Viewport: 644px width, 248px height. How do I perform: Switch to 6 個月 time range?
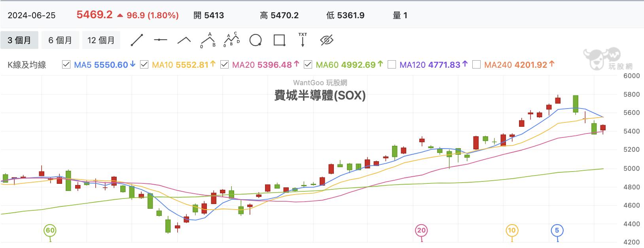click(x=60, y=40)
